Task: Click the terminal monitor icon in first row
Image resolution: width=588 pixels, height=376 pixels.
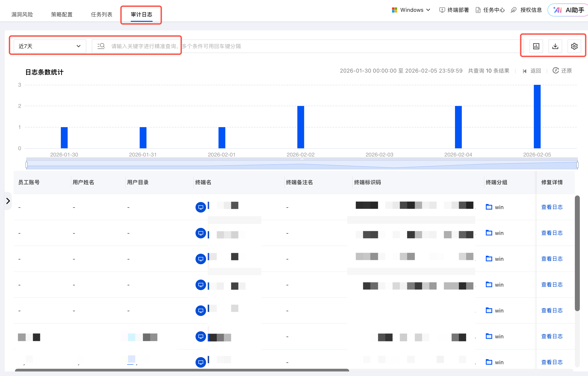Action: 200,207
